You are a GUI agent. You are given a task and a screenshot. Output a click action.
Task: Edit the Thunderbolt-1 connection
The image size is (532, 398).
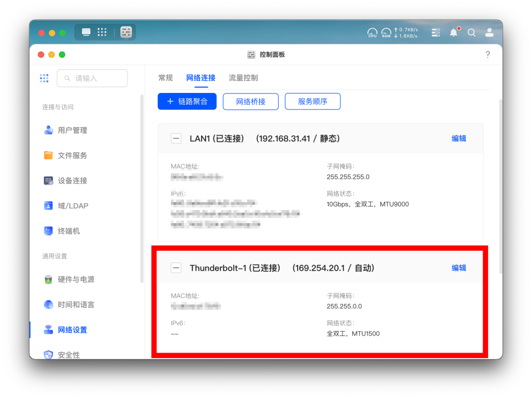tap(459, 268)
